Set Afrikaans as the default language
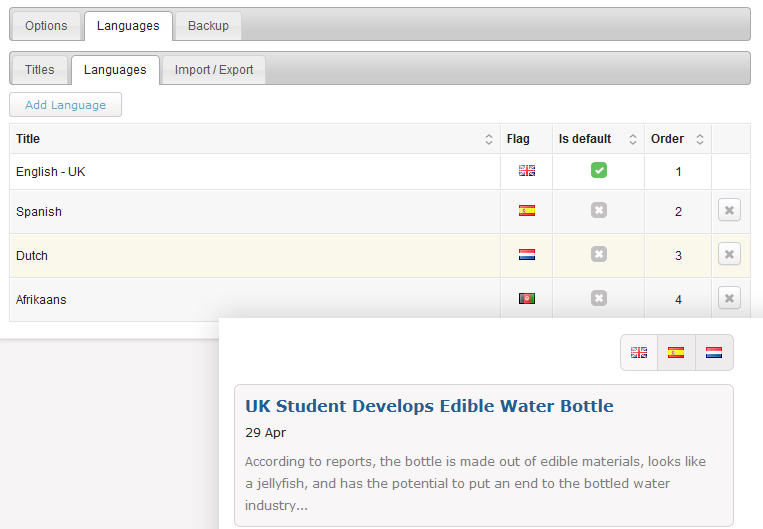 (599, 298)
